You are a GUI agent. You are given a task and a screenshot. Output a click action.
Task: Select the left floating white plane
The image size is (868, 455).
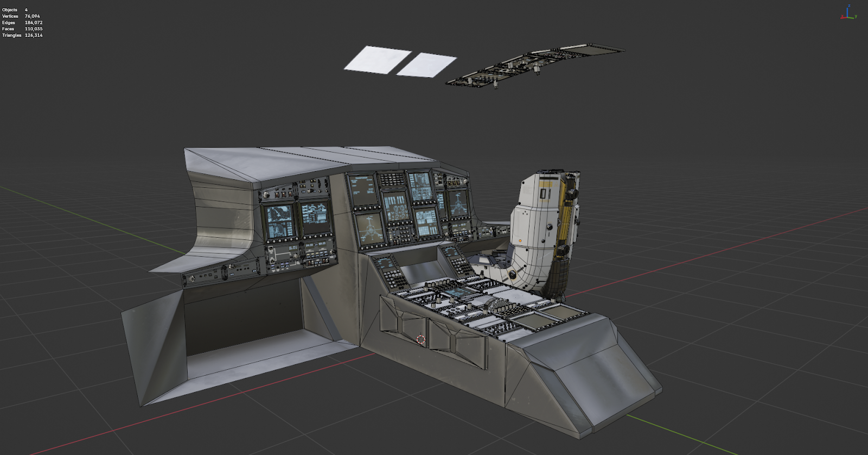tap(378, 59)
